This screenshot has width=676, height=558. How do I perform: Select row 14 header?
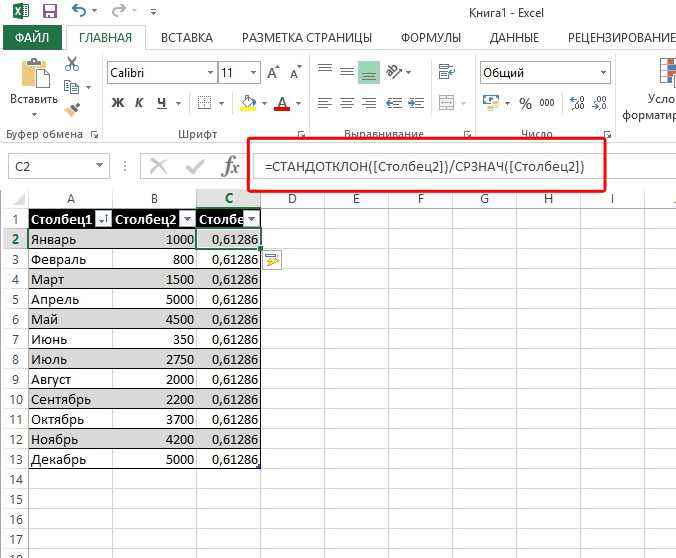[16, 479]
